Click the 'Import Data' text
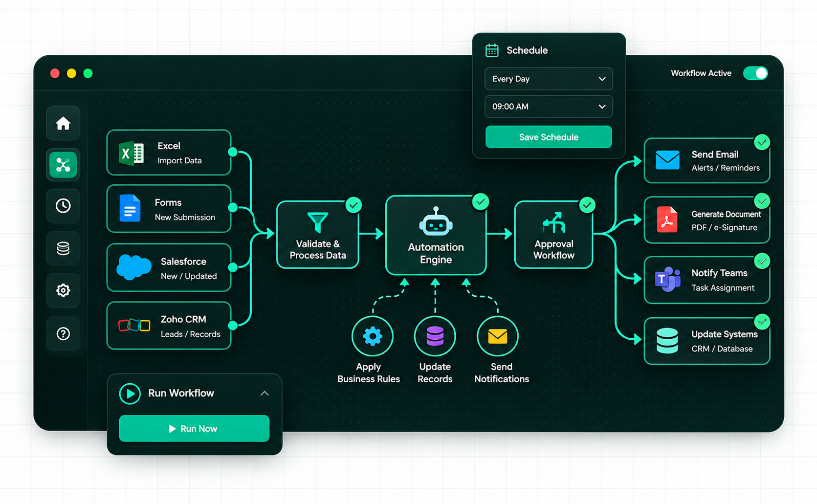The height and width of the screenshot is (504, 817). tap(180, 161)
